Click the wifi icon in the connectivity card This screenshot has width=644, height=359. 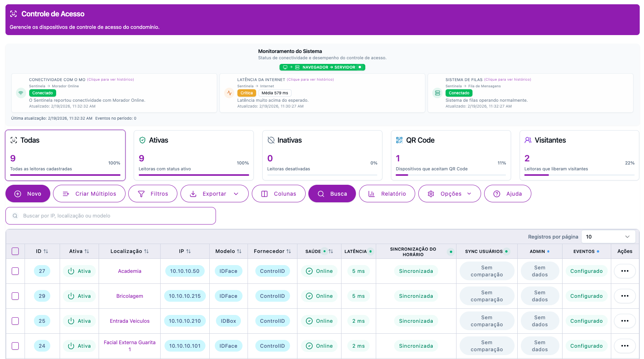(21, 93)
